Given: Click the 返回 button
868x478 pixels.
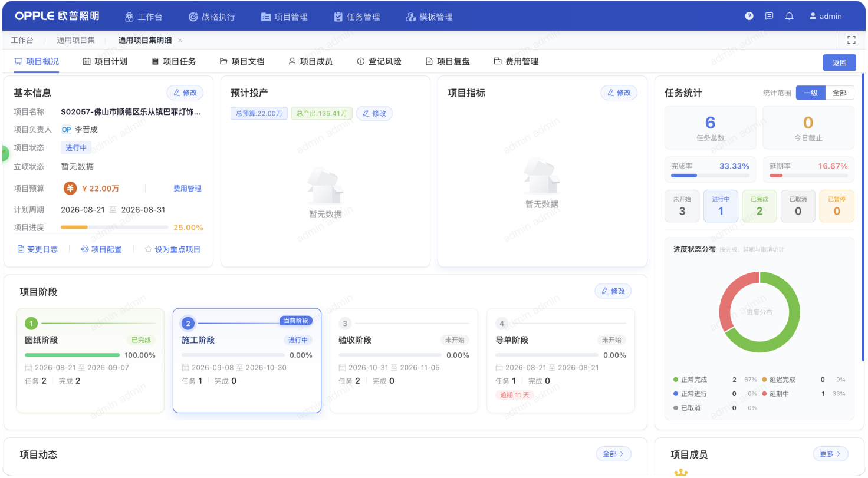Looking at the screenshot, I should click(x=839, y=62).
